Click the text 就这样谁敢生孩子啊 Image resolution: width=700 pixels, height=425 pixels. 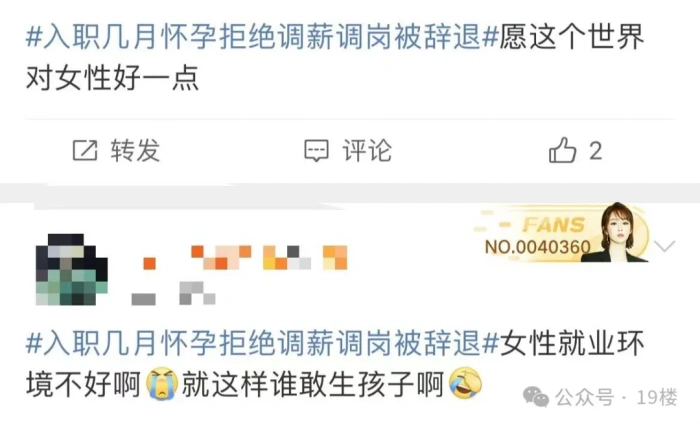312,384
